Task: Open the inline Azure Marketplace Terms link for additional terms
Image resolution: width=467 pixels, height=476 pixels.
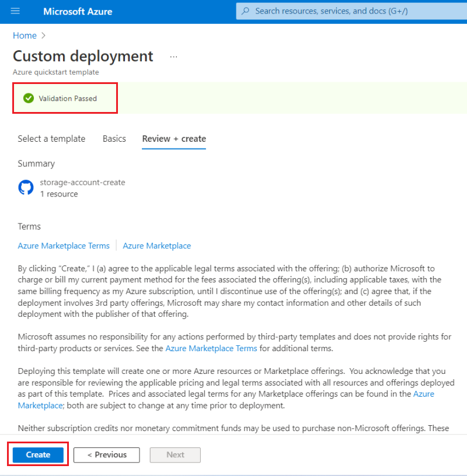Action: pos(211,348)
